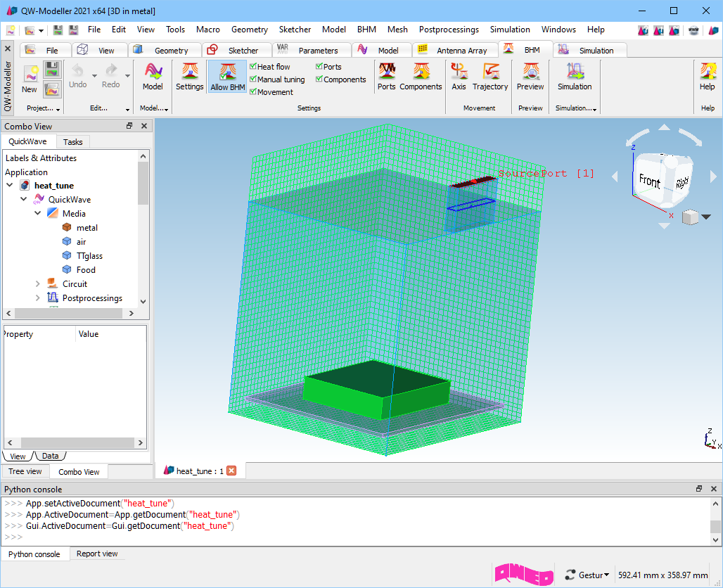Close the Python console panel
The height and width of the screenshot is (588, 723).
pos(714,489)
